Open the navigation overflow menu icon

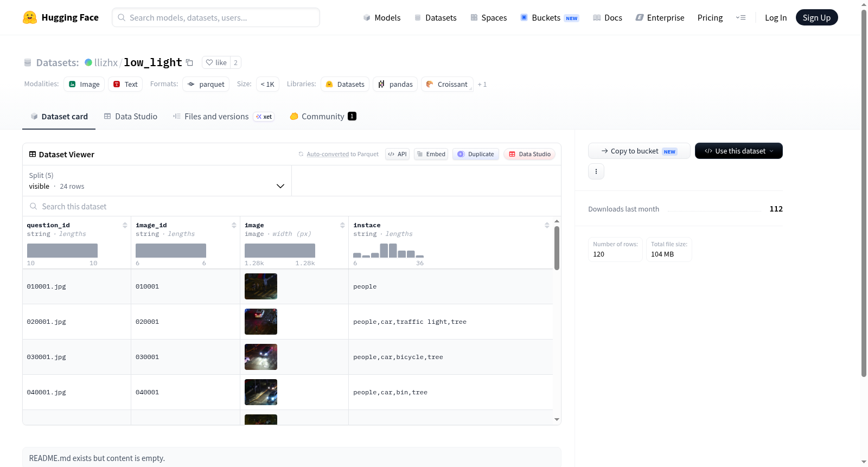741,17
